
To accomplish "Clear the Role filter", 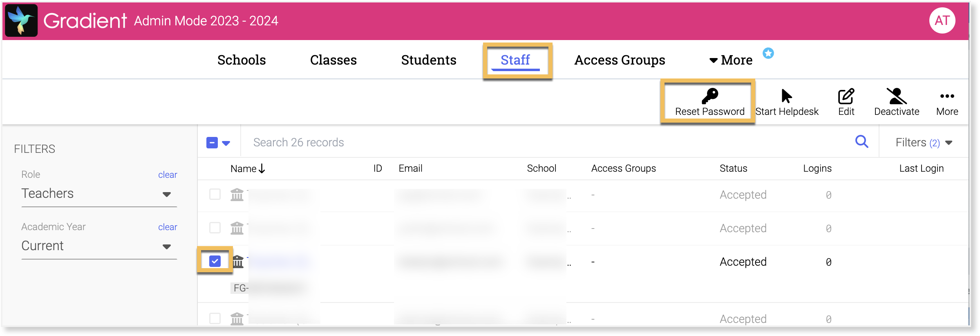I will 168,175.
